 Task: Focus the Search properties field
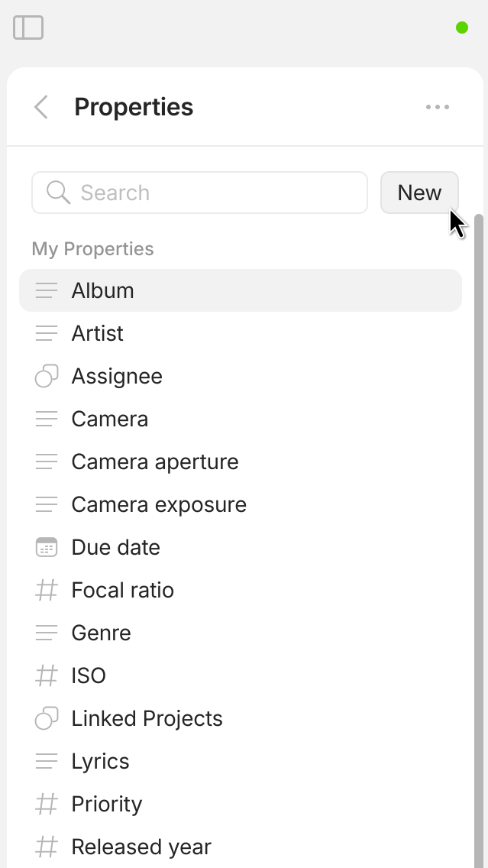click(214, 193)
